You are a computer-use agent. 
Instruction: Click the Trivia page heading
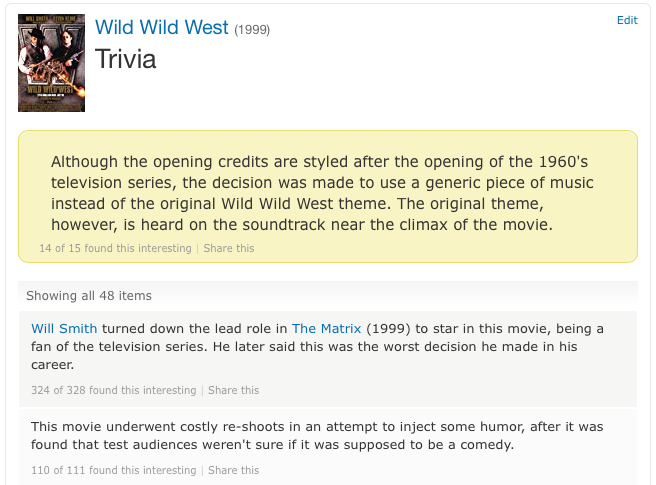coord(126,59)
